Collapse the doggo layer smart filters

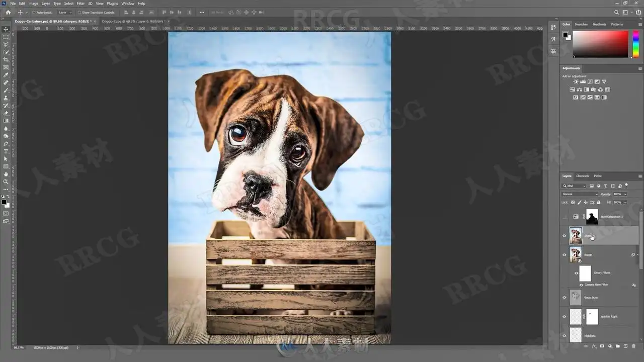pyautogui.click(x=638, y=255)
